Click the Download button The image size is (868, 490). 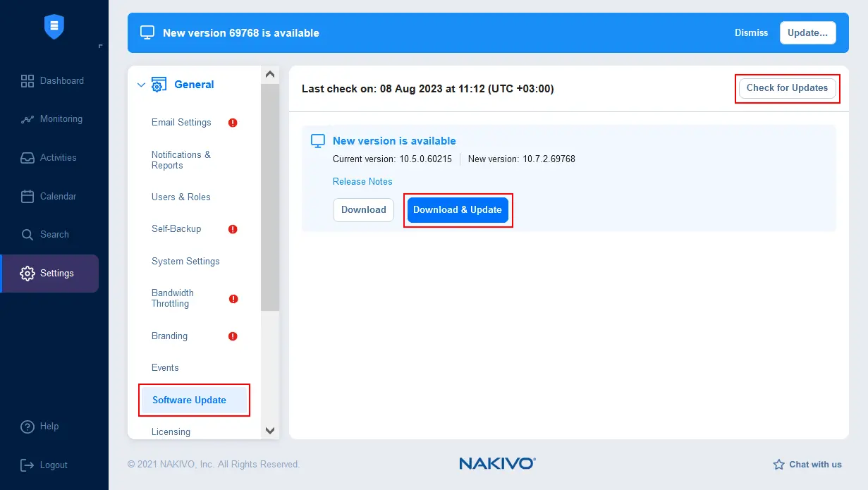tap(363, 210)
